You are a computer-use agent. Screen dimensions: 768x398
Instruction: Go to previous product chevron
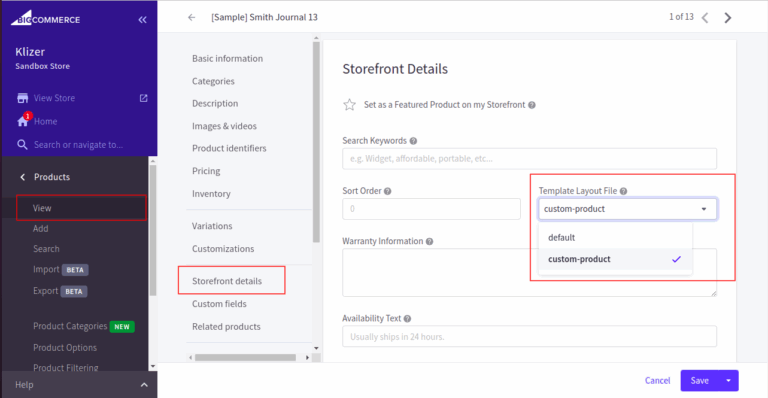tap(705, 18)
